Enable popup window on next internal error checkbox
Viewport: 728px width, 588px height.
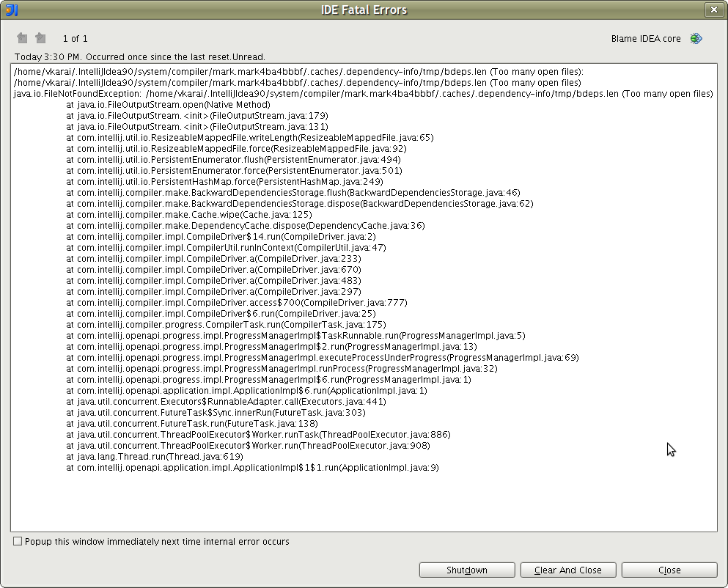coord(18,542)
